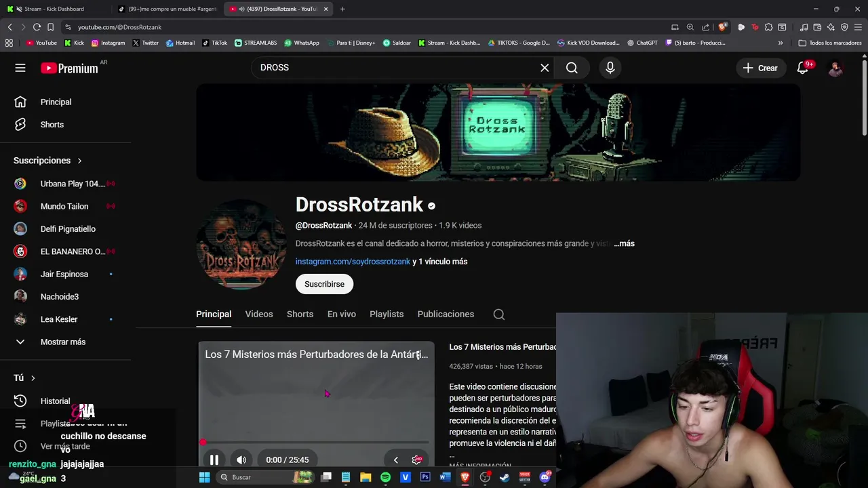Clear the DROSS search text
This screenshot has height=488, width=868.
545,68
